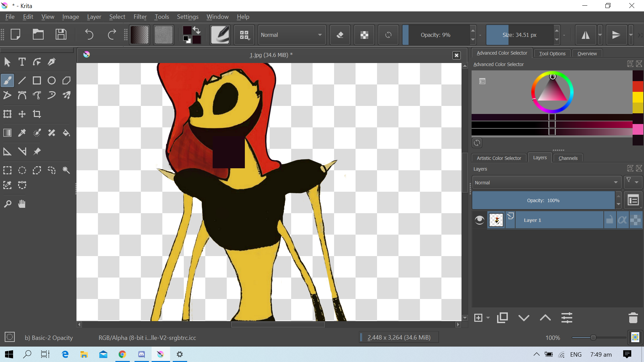Open the toolbar blending mode Normal dropdown

[292, 35]
